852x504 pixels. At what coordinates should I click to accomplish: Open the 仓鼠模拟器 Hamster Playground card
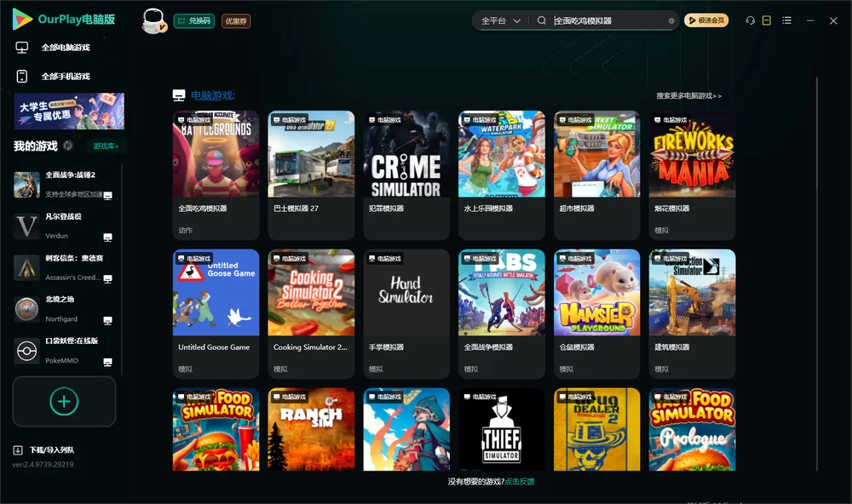(596, 314)
